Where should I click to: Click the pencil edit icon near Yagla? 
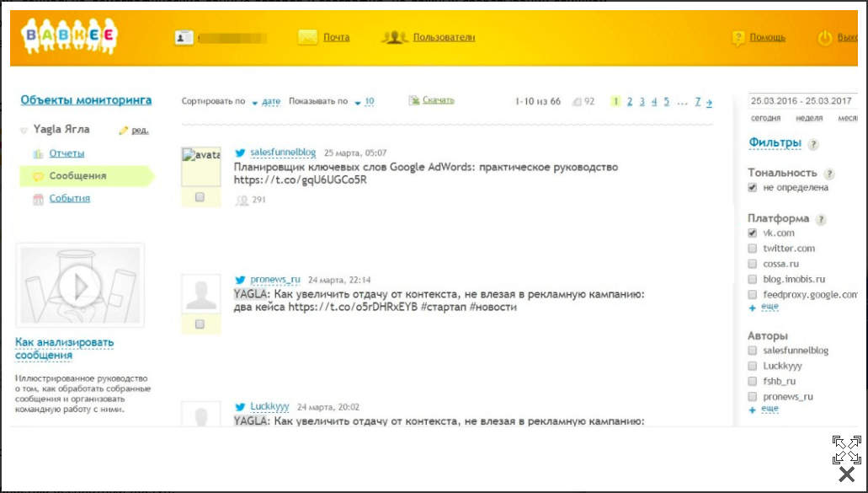pyautogui.click(x=124, y=130)
